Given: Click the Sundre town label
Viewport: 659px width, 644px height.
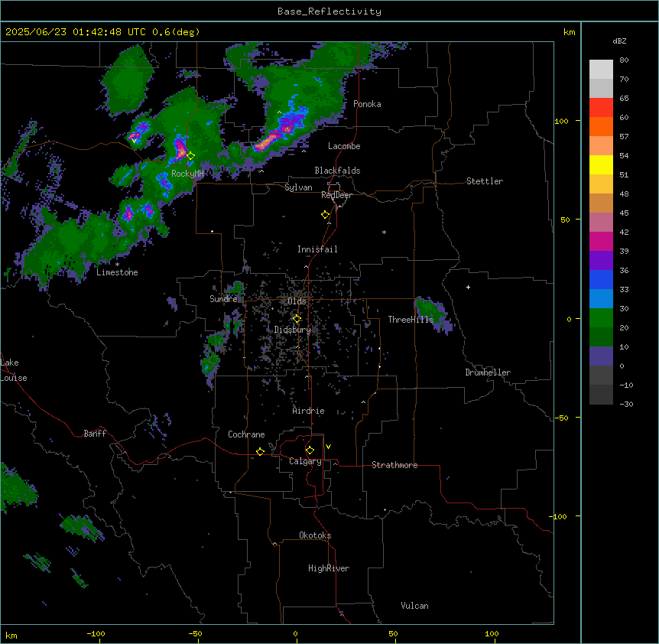Looking at the screenshot, I should click(x=223, y=299).
